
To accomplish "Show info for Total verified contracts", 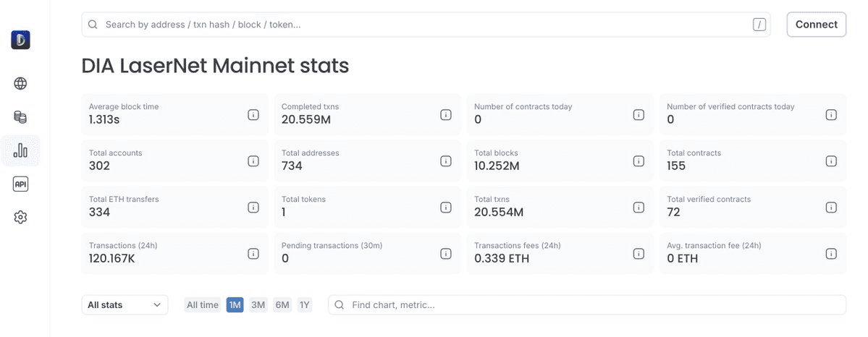I will point(831,207).
